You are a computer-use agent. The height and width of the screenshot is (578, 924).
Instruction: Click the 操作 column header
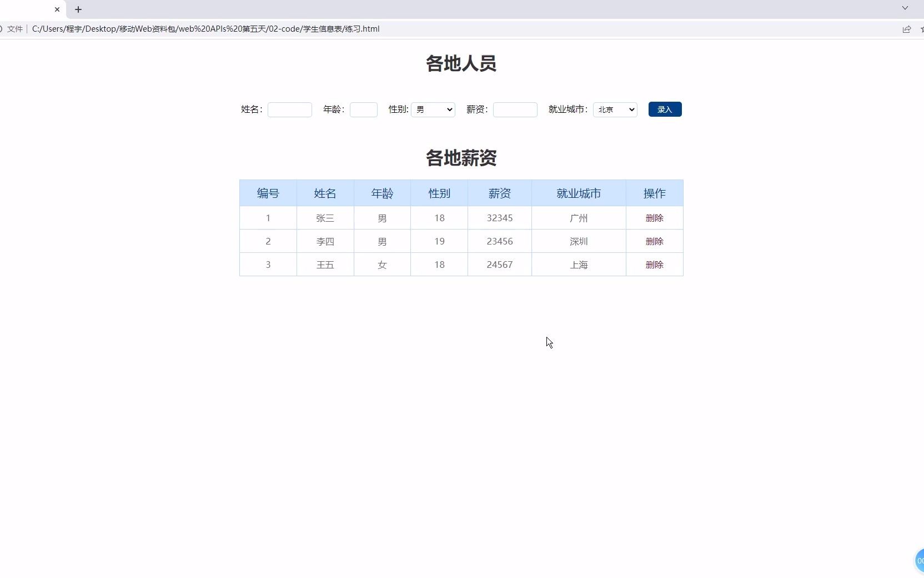coord(655,193)
